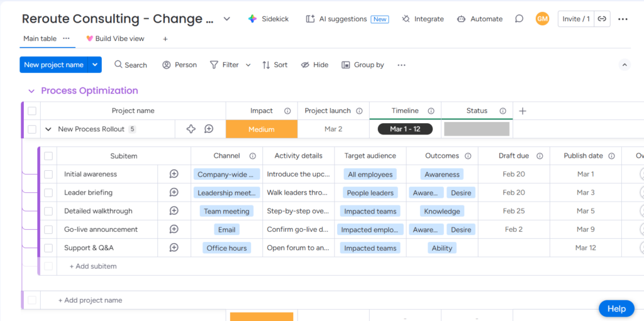The image size is (644, 321).
Task: Select the Leader briefing subitem checkbox
Action: pos(48,193)
